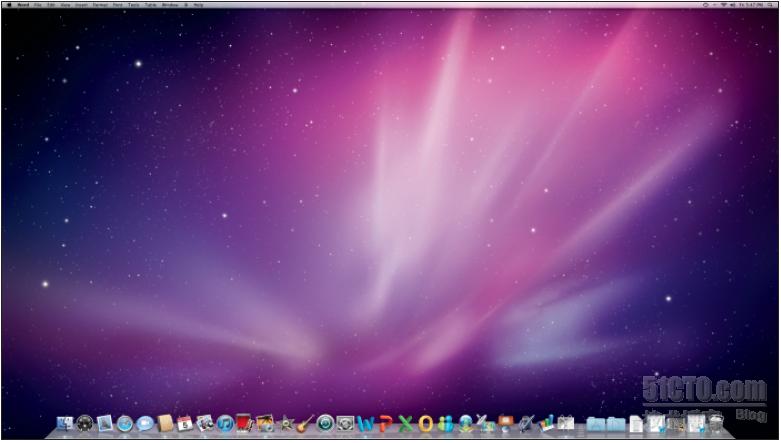The width and height of the screenshot is (781, 443).
Task: Open the Word application menu
Action: pyautogui.click(x=23, y=5)
